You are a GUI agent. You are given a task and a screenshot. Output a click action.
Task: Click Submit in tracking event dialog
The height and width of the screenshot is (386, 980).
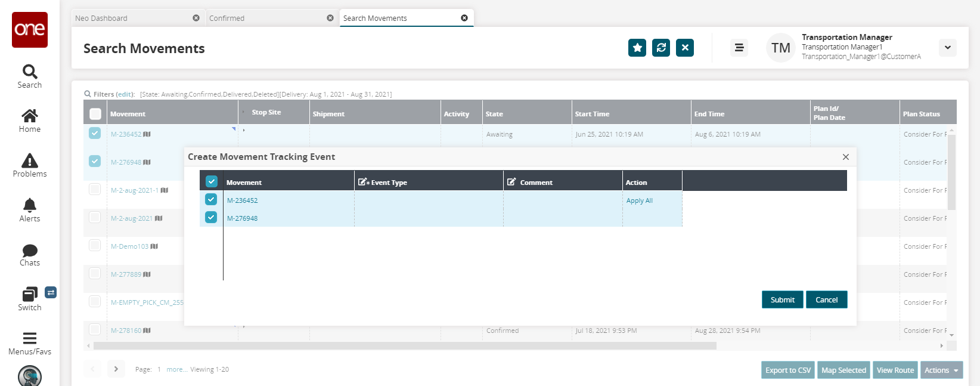(782, 299)
